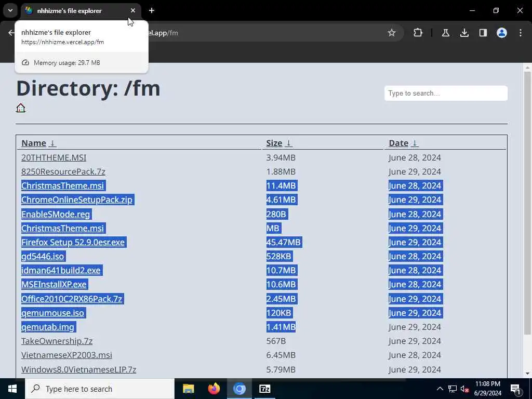Open 7-Zip from the taskbar
Screen dimensions: 532x399
pos(264,389)
